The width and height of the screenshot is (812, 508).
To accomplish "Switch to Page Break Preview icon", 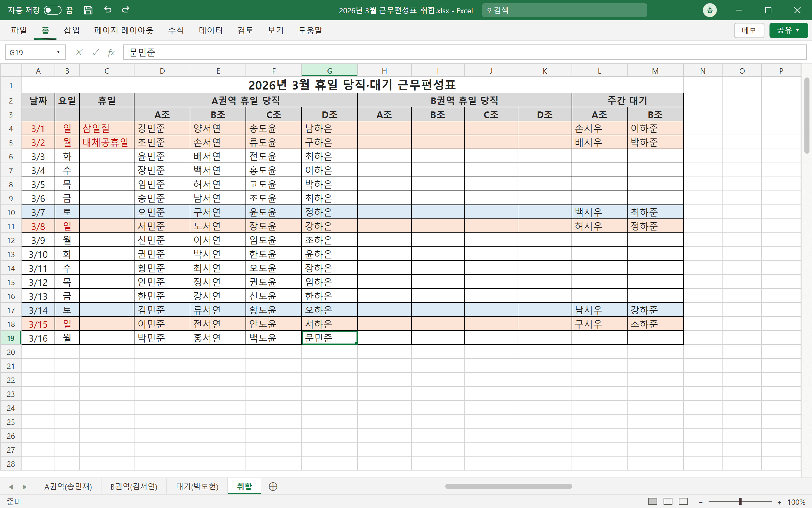I will tap(683, 502).
